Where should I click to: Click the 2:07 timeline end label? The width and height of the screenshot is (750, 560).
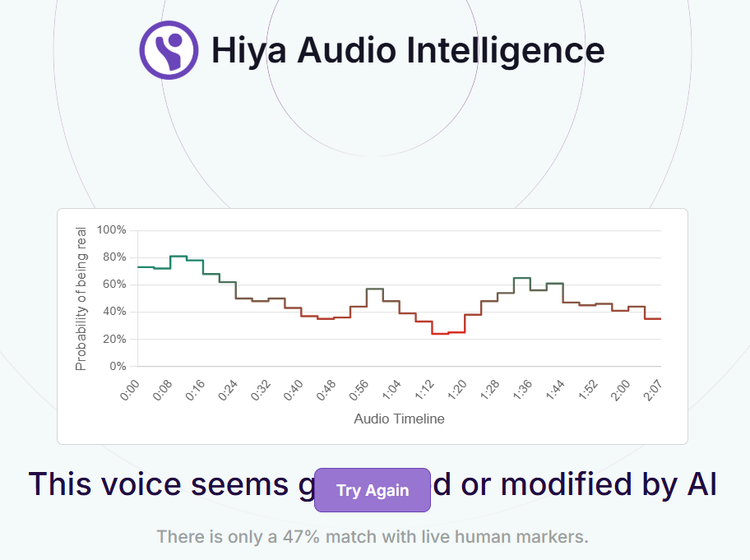[652, 391]
